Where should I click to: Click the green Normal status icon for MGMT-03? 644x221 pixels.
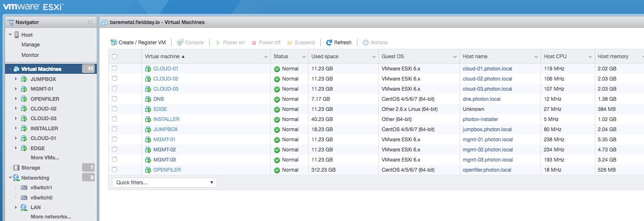pos(277,160)
